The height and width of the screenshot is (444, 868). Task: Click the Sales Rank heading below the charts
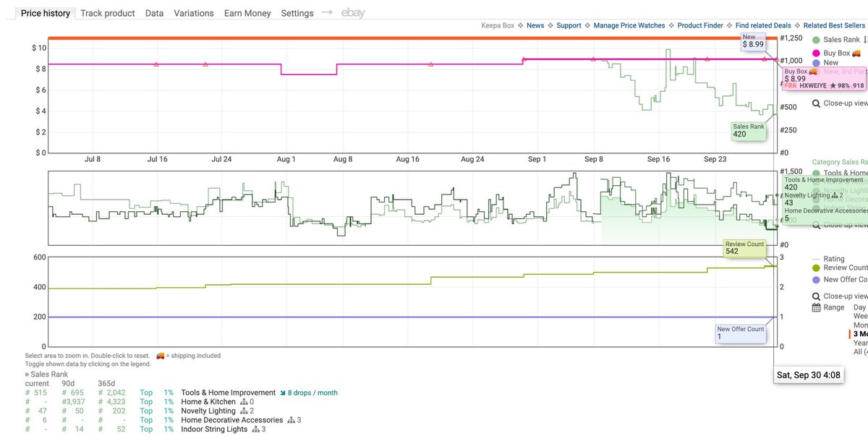(x=49, y=375)
